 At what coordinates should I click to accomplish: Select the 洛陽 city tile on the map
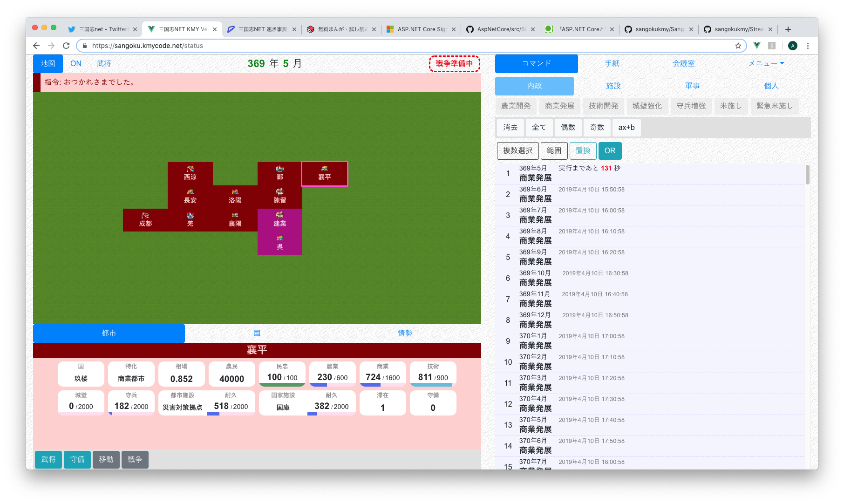235,197
